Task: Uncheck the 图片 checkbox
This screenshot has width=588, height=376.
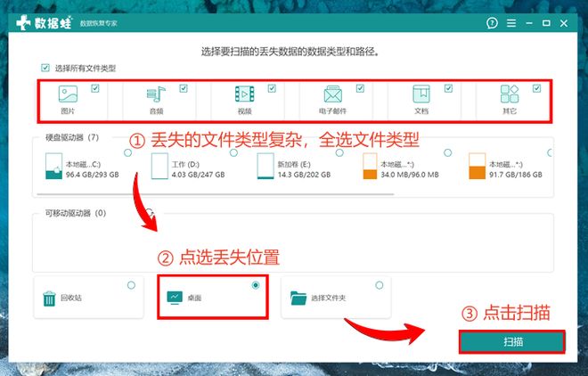Action: [95, 88]
